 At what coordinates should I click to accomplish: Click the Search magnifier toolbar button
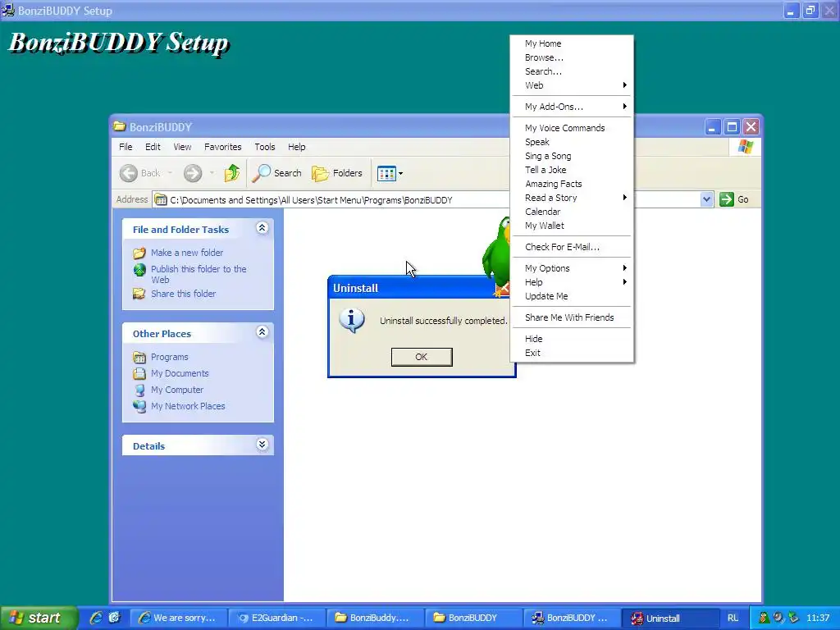pos(277,173)
